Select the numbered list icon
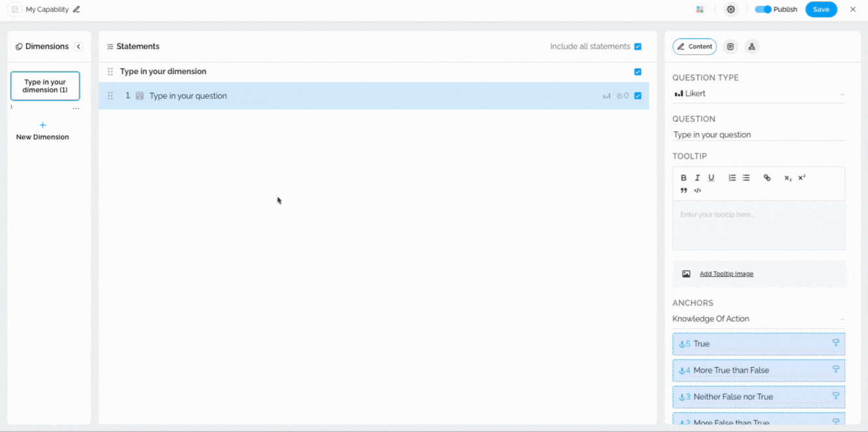Viewport: 868px width, 432px height. (x=732, y=178)
